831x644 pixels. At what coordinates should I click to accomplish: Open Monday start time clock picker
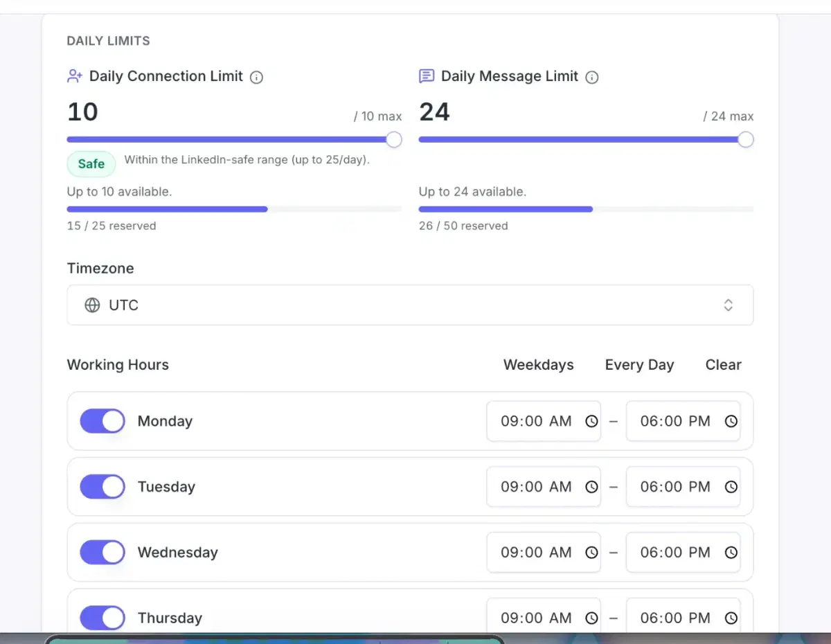(x=591, y=421)
